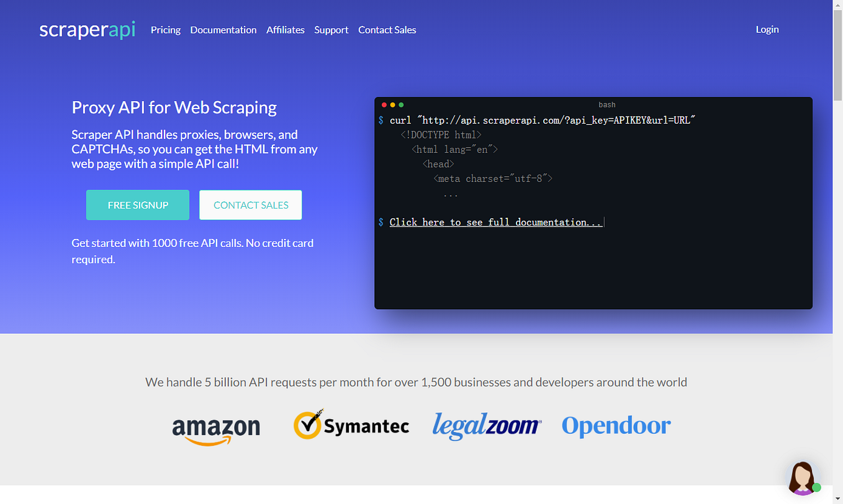Image resolution: width=843 pixels, height=504 pixels.
Task: Click the yellow terminal window dot
Action: (x=393, y=105)
